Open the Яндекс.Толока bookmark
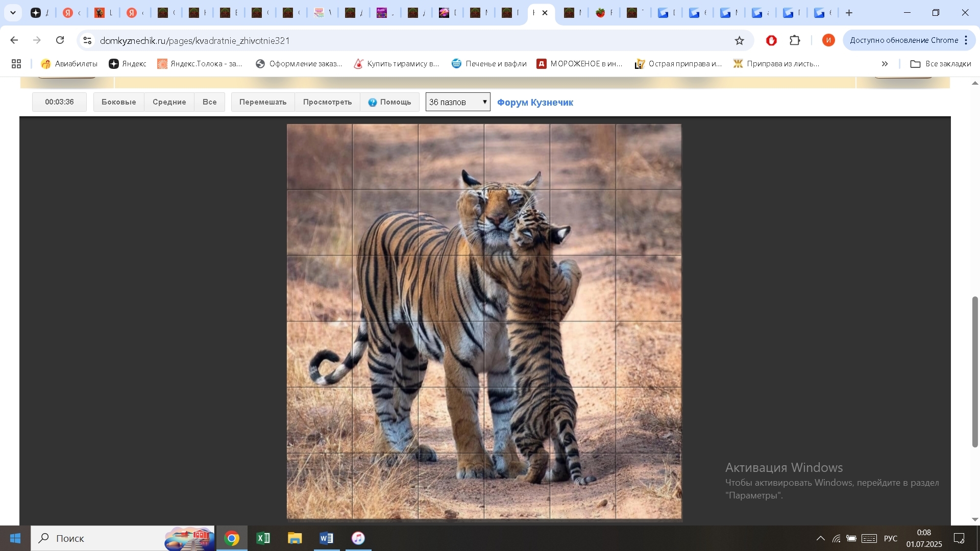980x551 pixels. [200, 64]
